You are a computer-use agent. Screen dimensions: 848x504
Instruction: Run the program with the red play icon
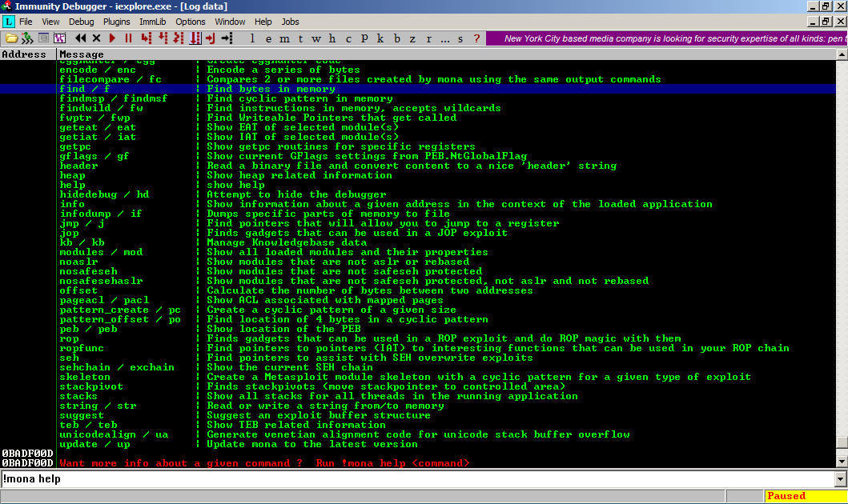[x=112, y=38]
